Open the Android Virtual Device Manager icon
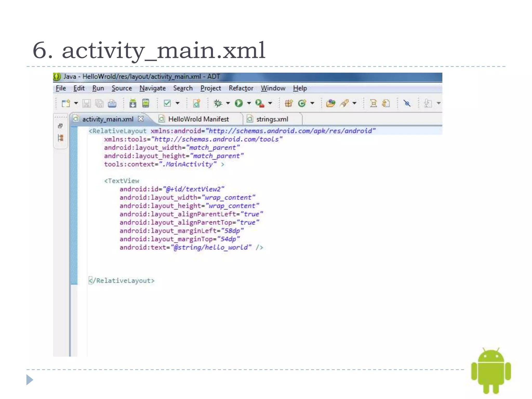This screenshot has height=399, width=532. (x=146, y=103)
